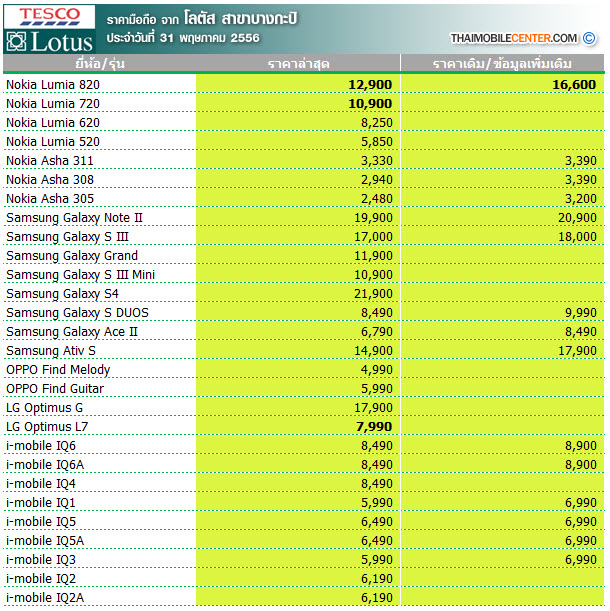The height and width of the screenshot is (611, 610).
Task: Select Samsung Galaxy Ace II model name
Action: [x=72, y=332]
